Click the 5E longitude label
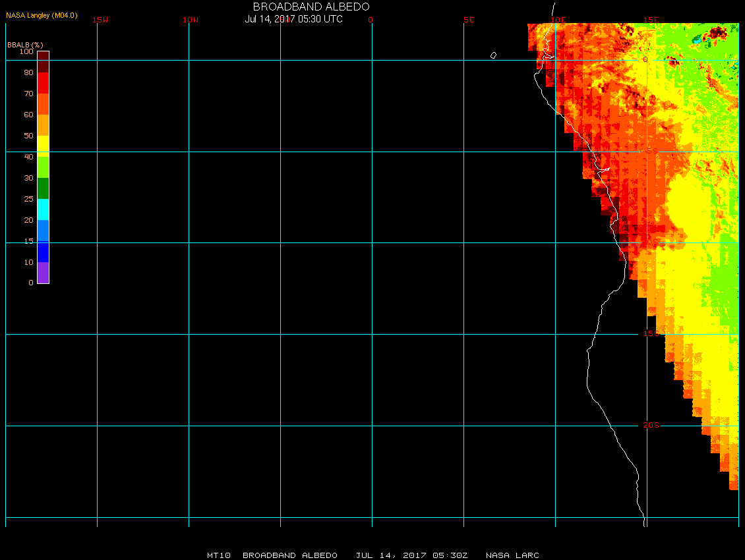The image size is (745, 560). pos(469,20)
